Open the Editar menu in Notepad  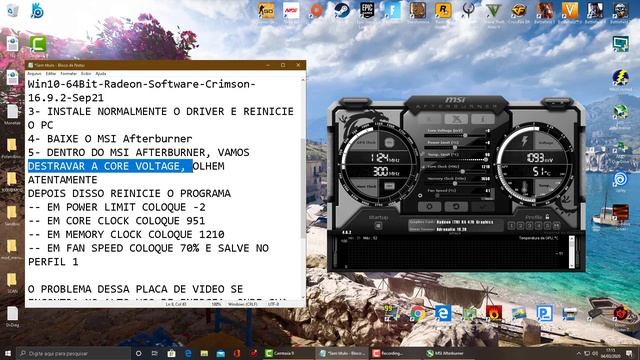51,73
